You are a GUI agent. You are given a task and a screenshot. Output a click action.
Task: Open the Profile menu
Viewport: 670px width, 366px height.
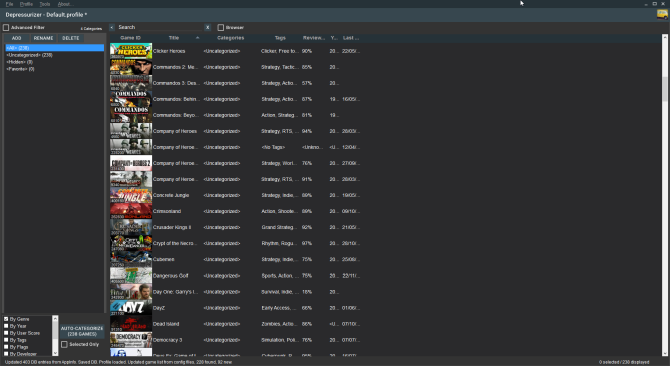click(26, 4)
